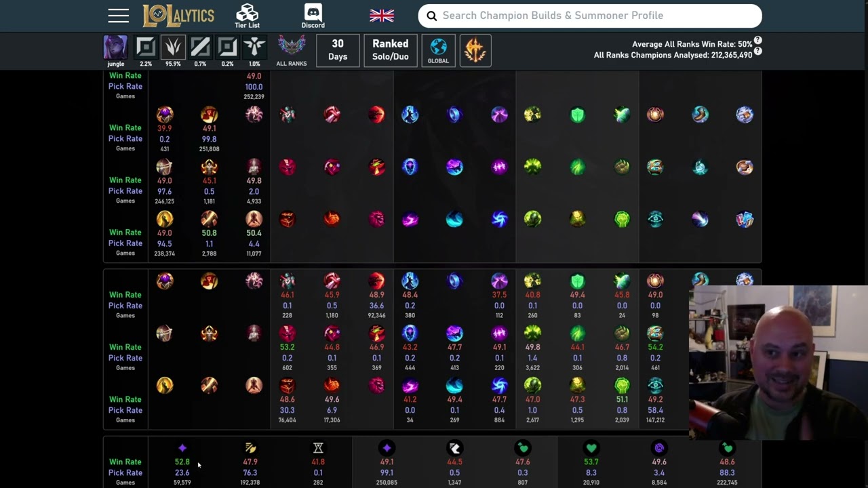
Task: Select secondary rune with 3,622 games
Action: click(532, 333)
